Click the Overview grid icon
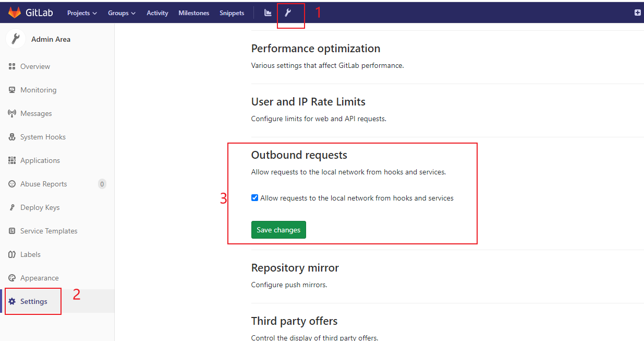 [x=12, y=66]
